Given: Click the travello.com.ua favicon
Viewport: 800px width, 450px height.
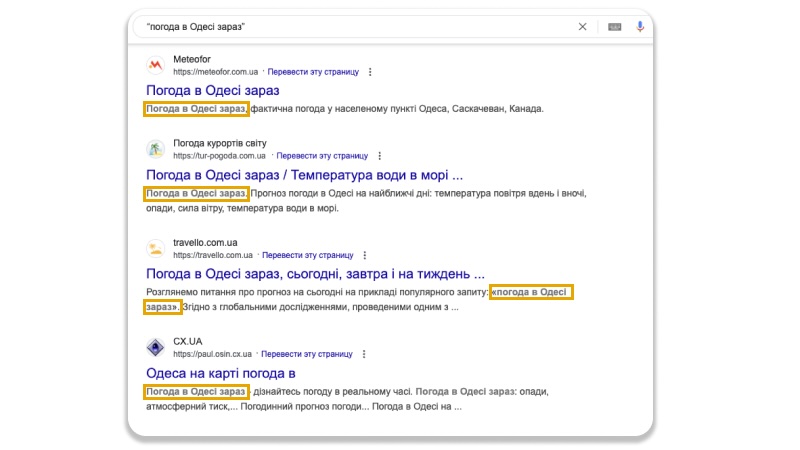Looking at the screenshot, I should click(x=156, y=248).
